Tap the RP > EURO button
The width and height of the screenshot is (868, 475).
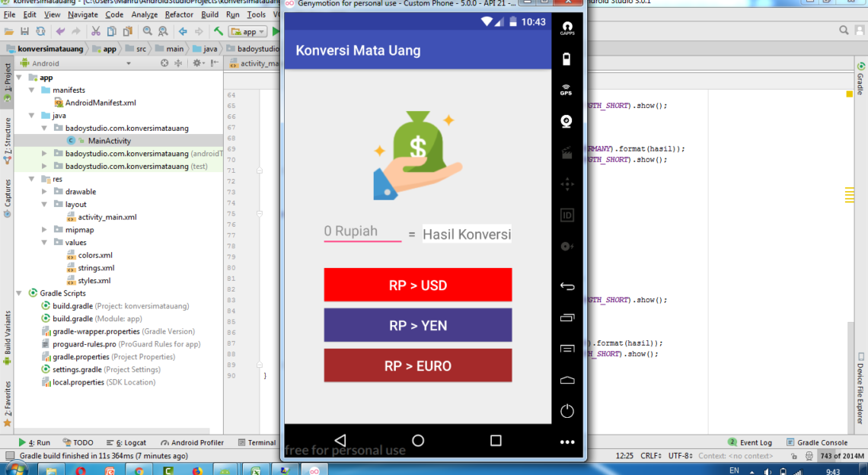pos(417,366)
